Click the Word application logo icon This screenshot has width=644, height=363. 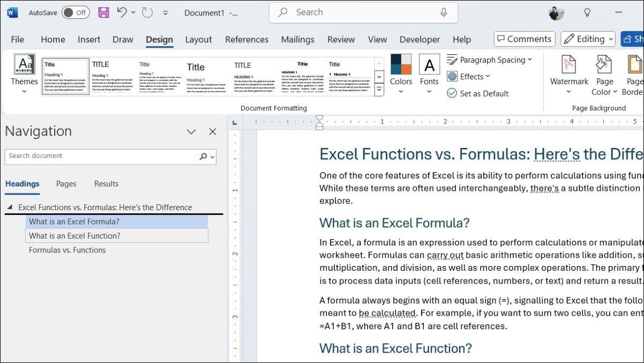tap(12, 12)
